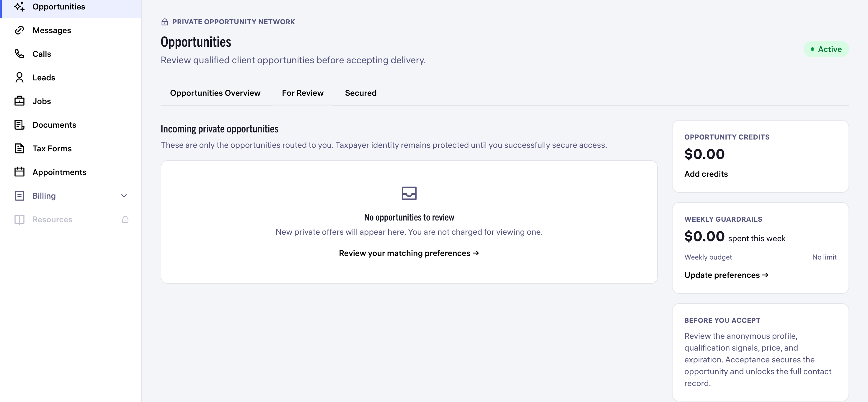Click Review your matching preferences link
Viewport: 868px width, 402px height.
(x=409, y=253)
